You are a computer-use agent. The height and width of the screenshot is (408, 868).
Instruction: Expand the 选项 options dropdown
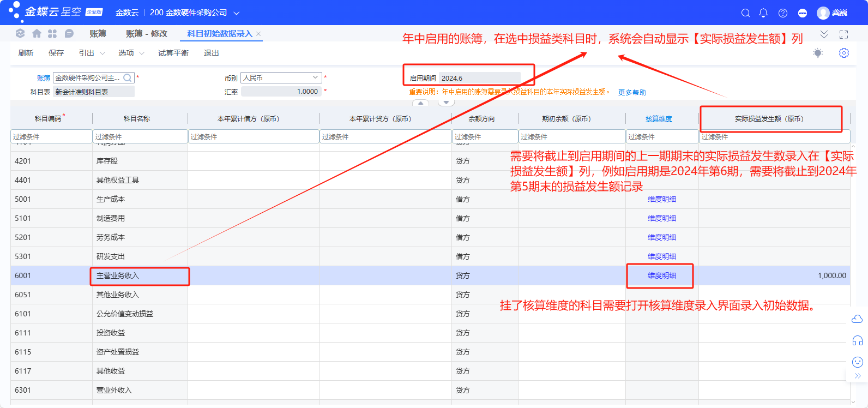pos(131,53)
